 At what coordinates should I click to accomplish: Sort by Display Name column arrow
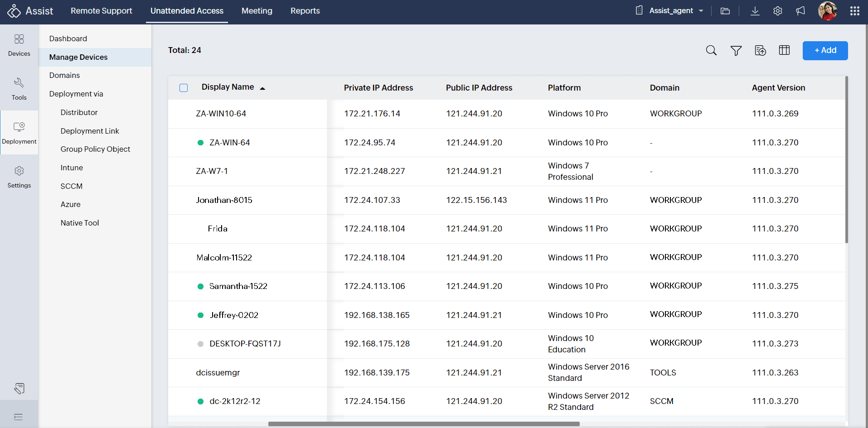(x=262, y=88)
